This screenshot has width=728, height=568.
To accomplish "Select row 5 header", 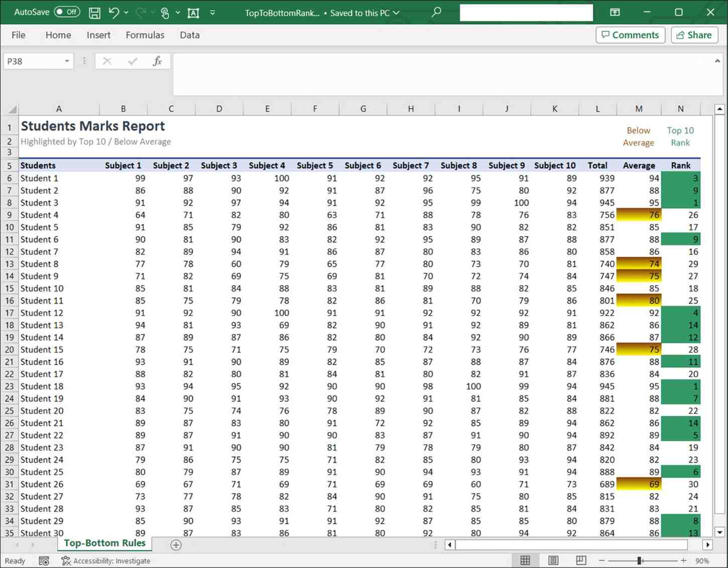I will [9, 166].
